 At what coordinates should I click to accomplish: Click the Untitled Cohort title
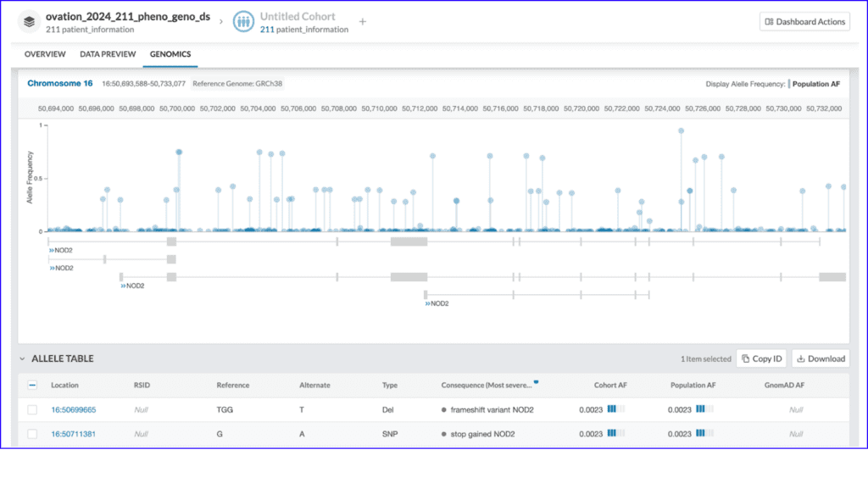click(298, 17)
